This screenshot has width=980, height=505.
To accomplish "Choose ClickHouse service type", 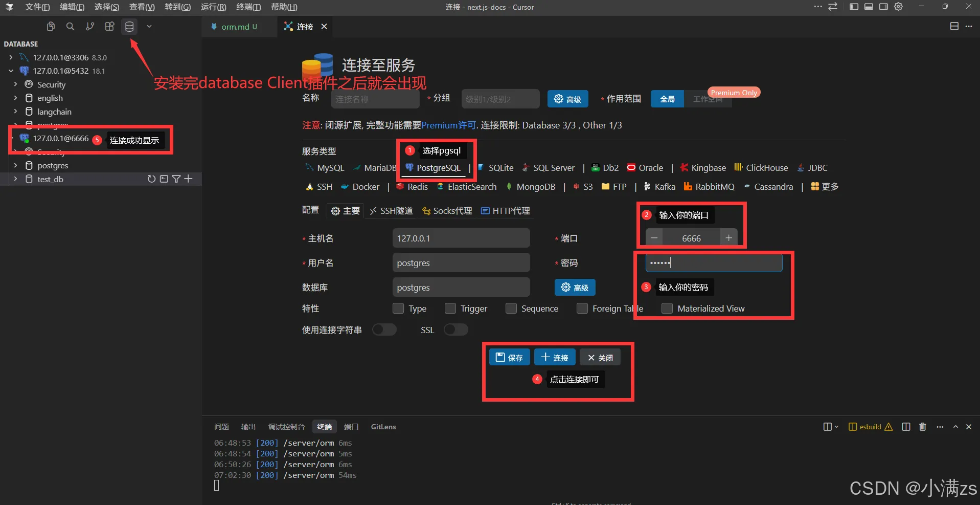I will [761, 168].
